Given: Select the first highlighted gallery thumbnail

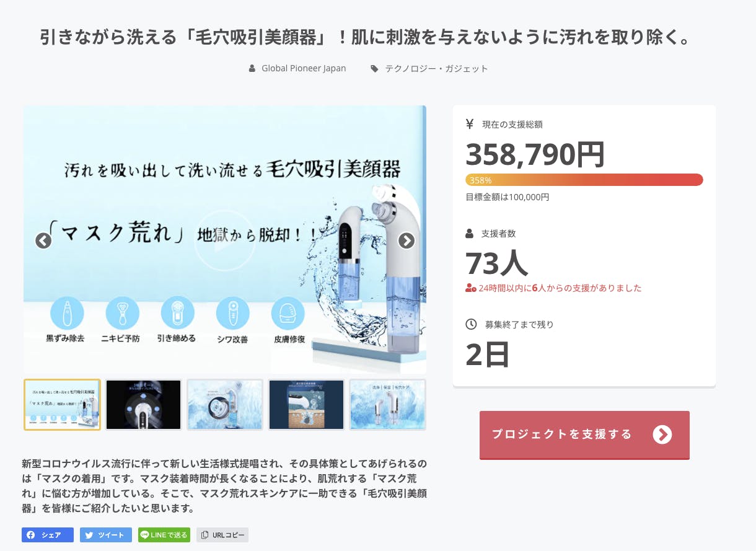Looking at the screenshot, I should 62,405.
